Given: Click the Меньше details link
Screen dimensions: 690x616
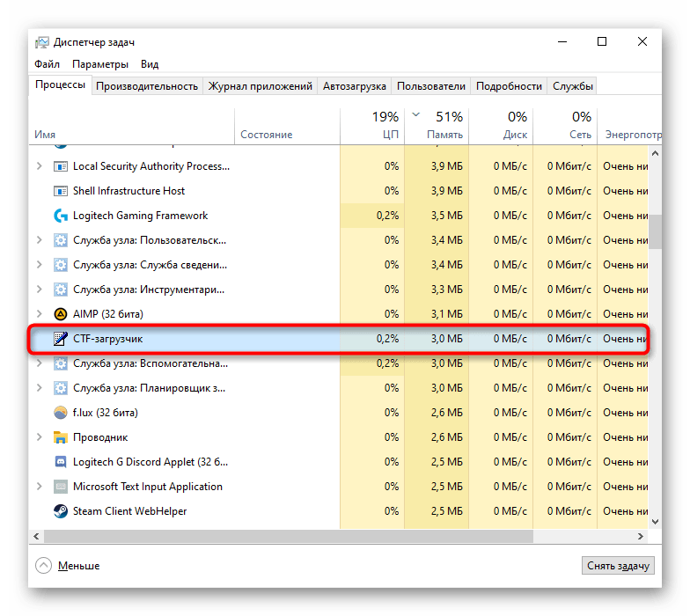Looking at the screenshot, I should (79, 566).
